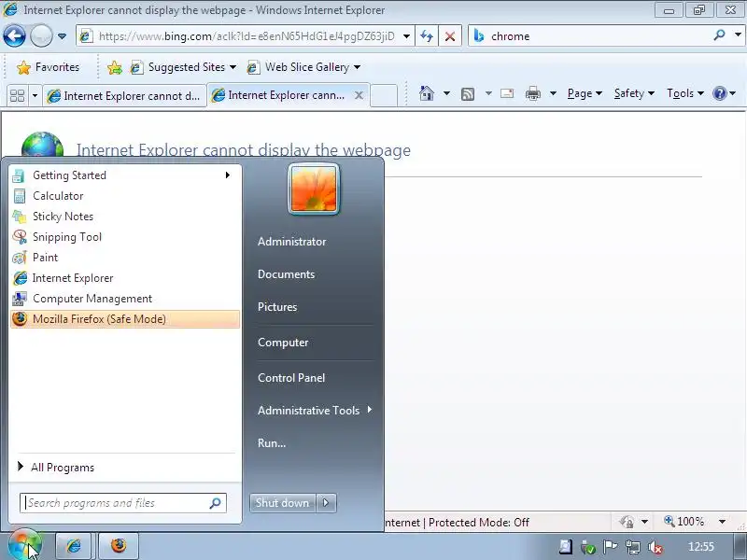Open search provider dropdown arrow

click(738, 35)
